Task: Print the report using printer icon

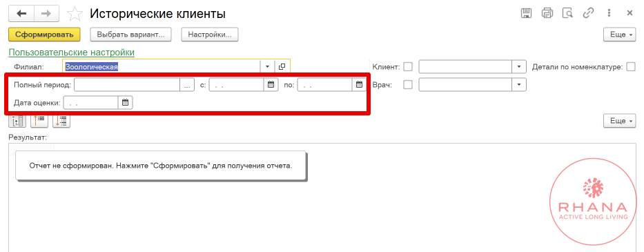Action: [547, 13]
